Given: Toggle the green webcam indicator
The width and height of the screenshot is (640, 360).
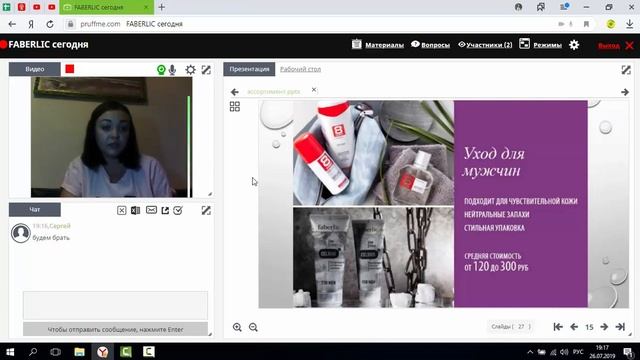Looking at the screenshot, I should (161, 70).
